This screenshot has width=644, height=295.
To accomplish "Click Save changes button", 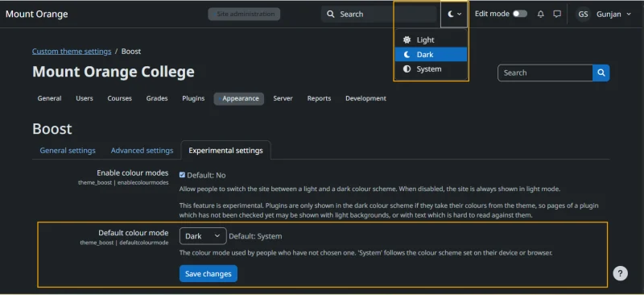I will 208,273.
